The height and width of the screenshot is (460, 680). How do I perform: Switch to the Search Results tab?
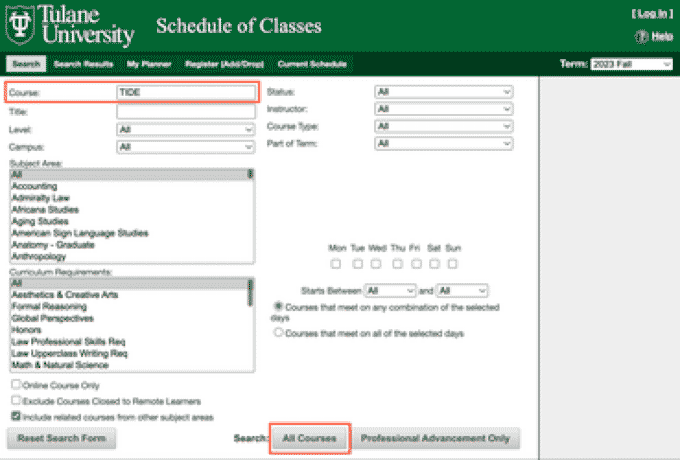83,64
